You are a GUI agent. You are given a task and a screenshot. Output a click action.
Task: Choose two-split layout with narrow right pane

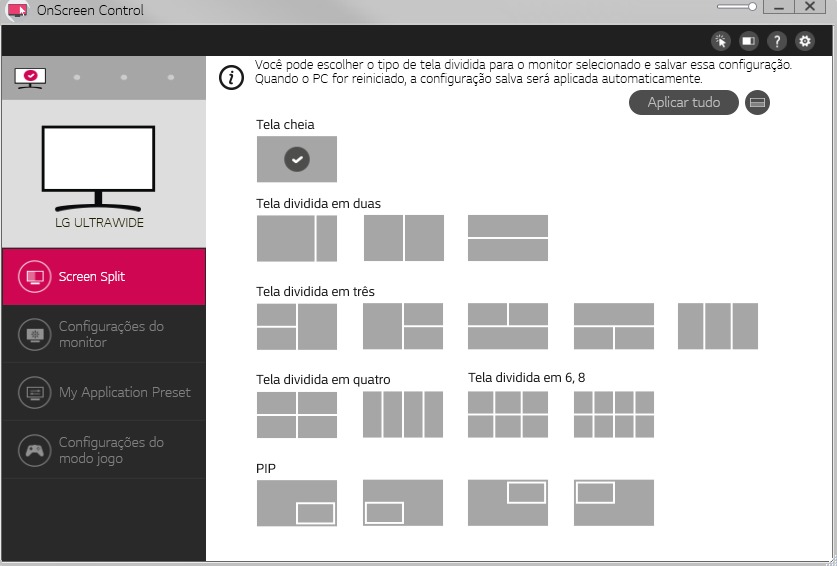297,238
